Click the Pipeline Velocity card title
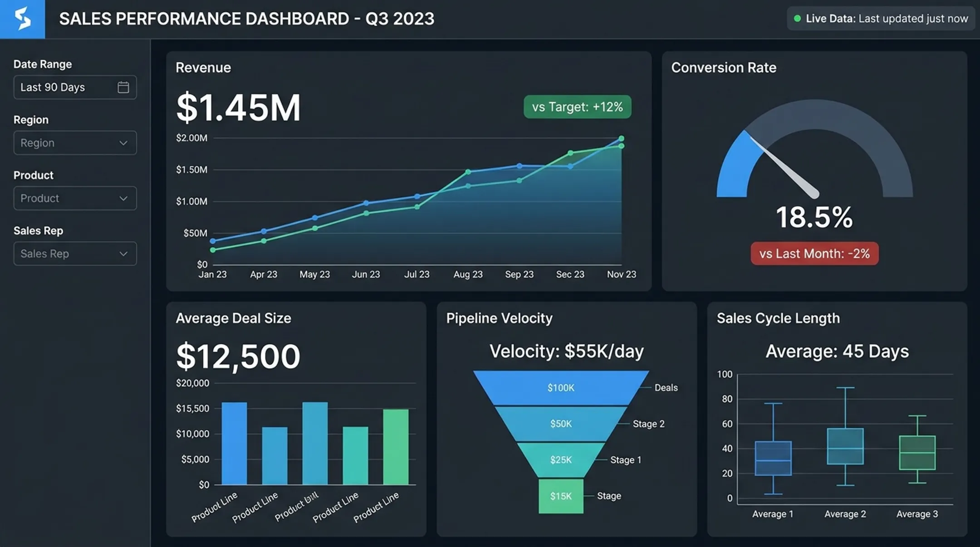 (x=499, y=318)
